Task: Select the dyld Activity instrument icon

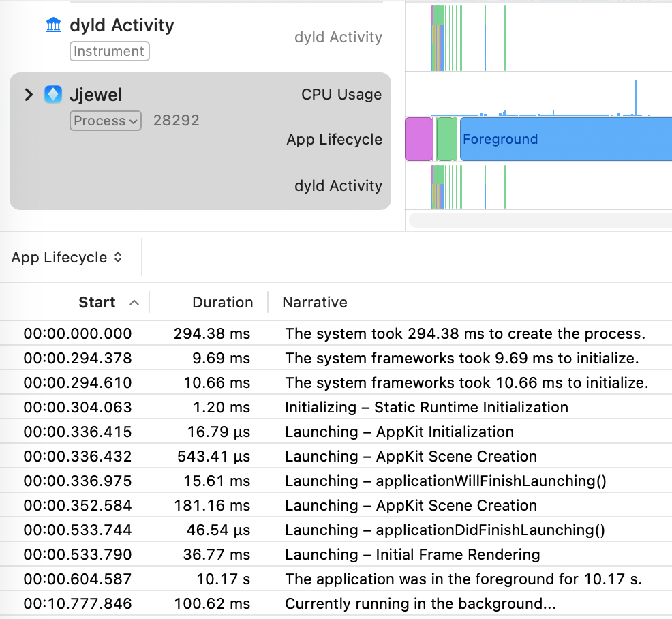Action: 53,25
